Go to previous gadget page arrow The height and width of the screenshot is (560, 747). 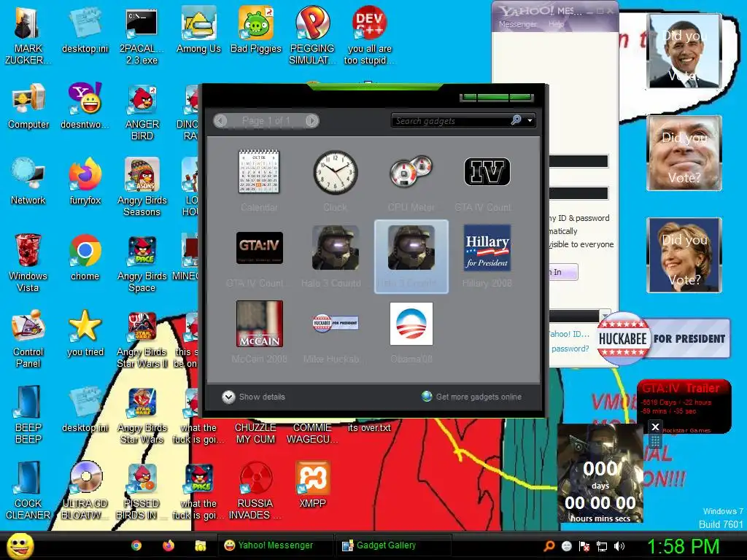click(220, 120)
